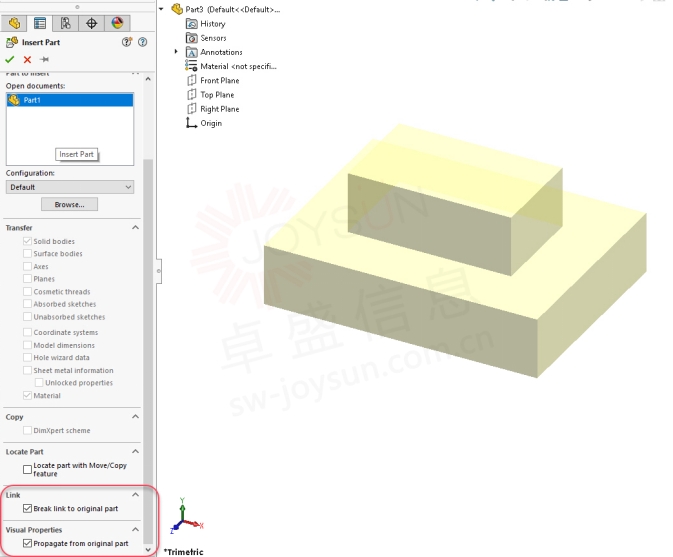The width and height of the screenshot is (673, 557).
Task: Open the DimXpertManager tab
Action: pyautogui.click(x=91, y=23)
